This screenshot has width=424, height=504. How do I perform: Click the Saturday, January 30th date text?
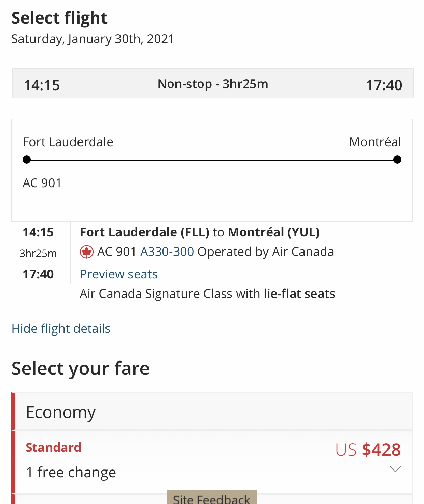tap(93, 39)
